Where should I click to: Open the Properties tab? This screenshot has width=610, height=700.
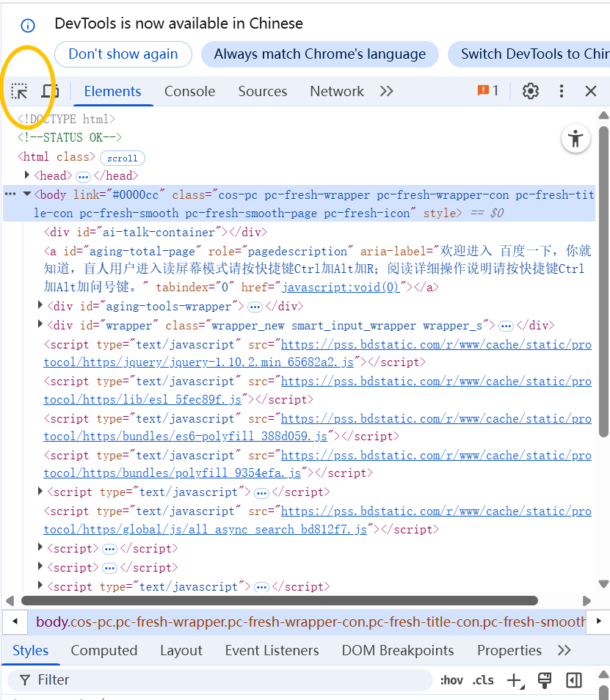tap(509, 650)
